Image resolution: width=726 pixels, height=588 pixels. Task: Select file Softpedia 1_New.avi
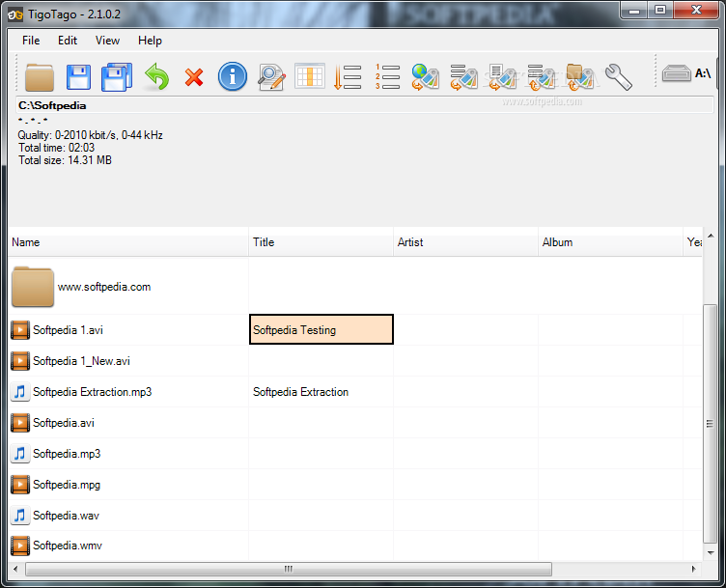pyautogui.click(x=81, y=361)
